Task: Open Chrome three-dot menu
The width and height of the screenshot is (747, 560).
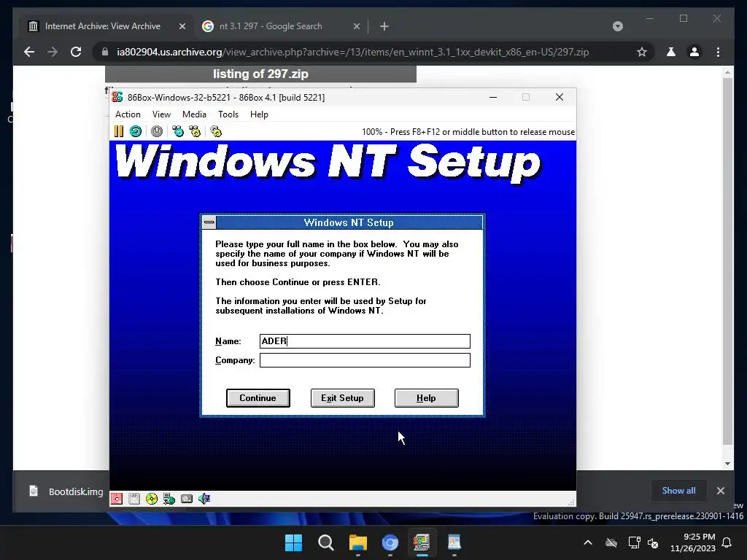Action: [719, 52]
